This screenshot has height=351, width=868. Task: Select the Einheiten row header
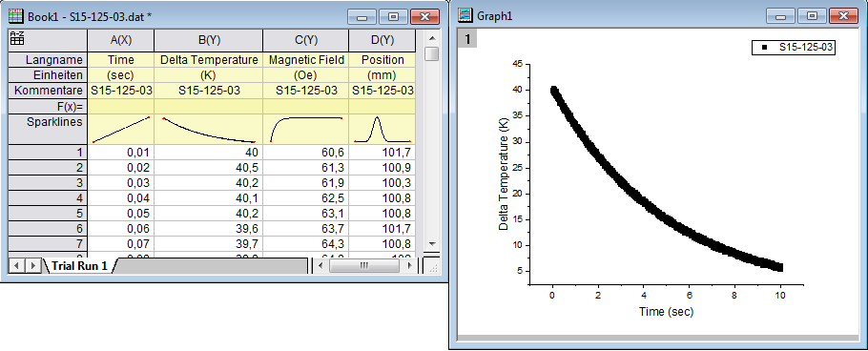click(x=48, y=74)
